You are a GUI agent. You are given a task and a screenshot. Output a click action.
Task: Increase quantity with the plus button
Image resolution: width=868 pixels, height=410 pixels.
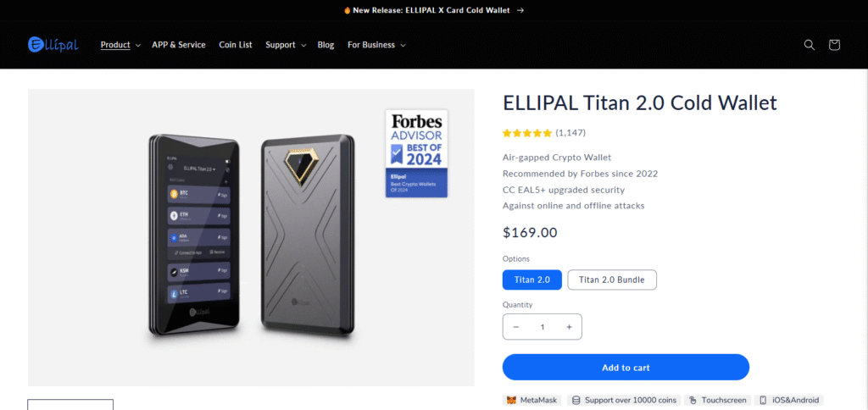(x=569, y=327)
